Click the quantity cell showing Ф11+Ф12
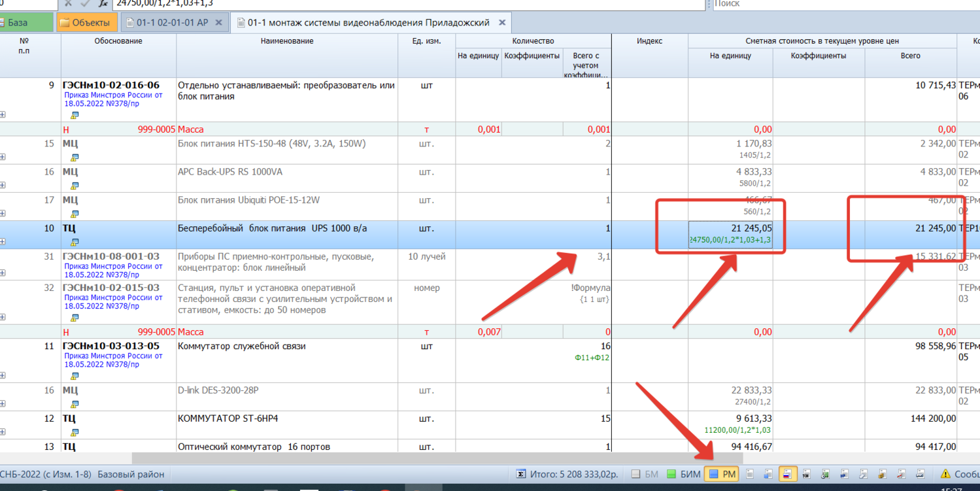This screenshot has height=491, width=980. pos(587,361)
